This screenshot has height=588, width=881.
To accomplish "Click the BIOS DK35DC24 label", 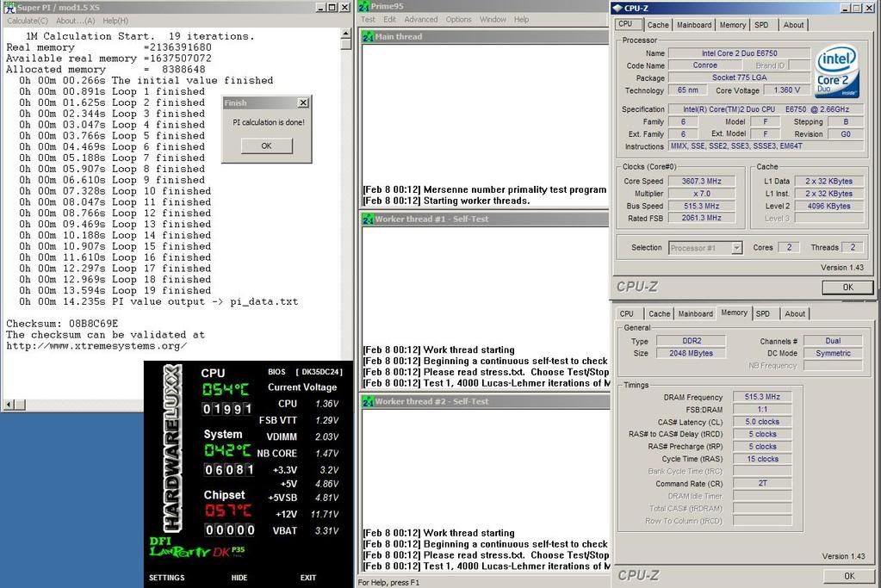I will (x=305, y=372).
